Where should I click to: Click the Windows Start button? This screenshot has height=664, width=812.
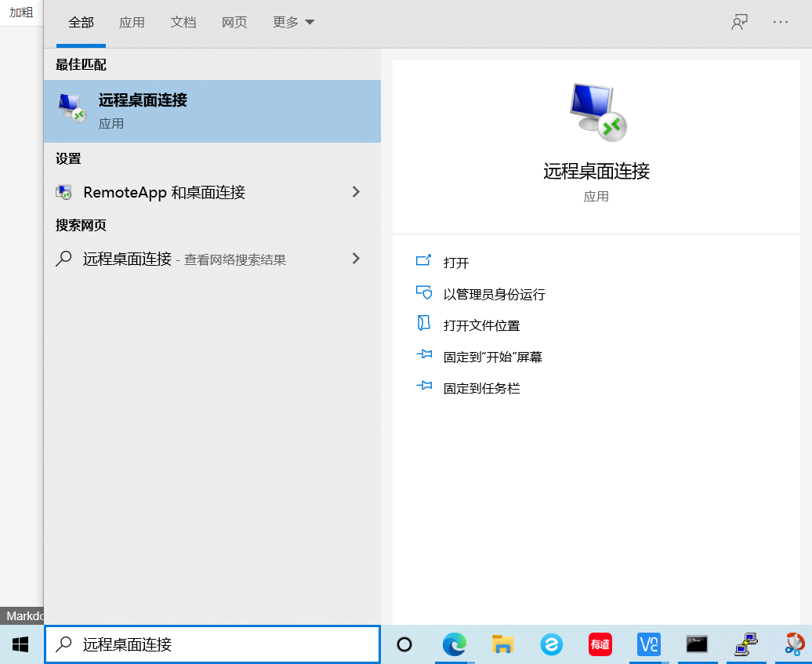click(20, 645)
